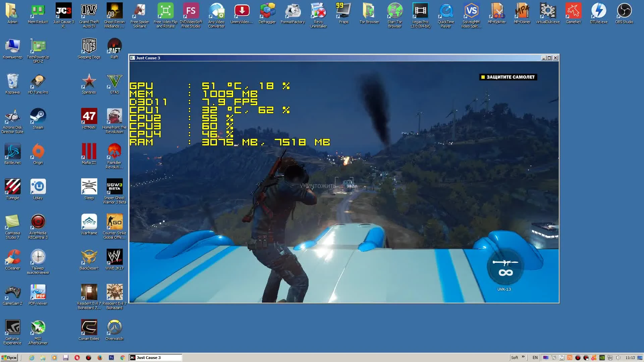Open NVIDIA settings from the system tray

pos(601,357)
